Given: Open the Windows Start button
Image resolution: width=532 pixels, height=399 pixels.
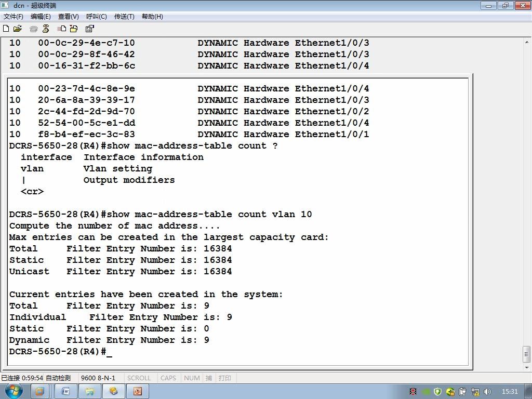Looking at the screenshot, I should click(x=14, y=391).
